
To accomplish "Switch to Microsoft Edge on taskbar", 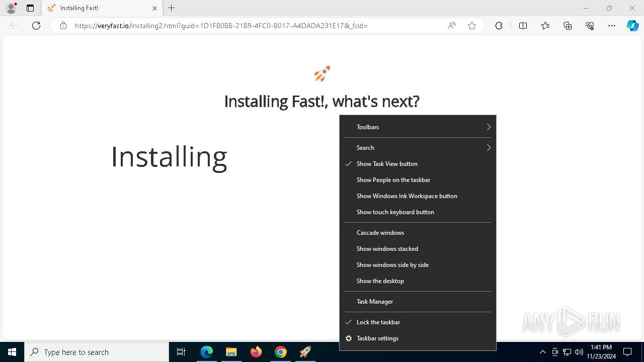I will [x=207, y=352].
